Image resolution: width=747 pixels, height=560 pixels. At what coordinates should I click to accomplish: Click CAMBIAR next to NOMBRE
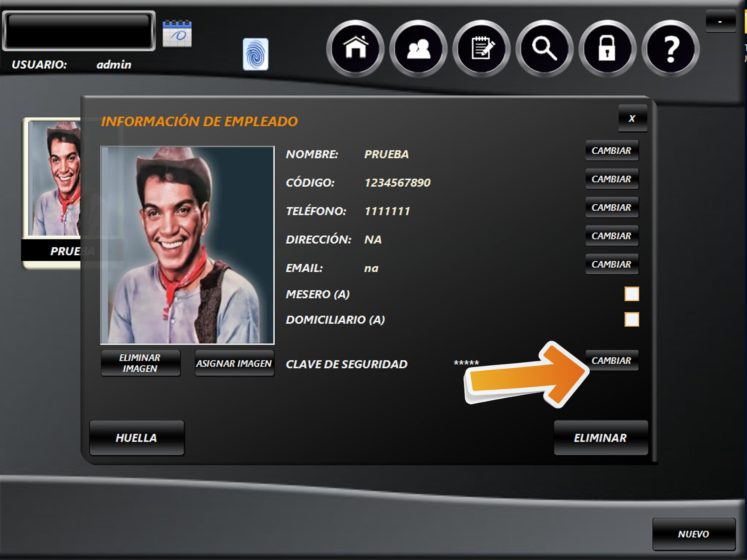point(611,151)
